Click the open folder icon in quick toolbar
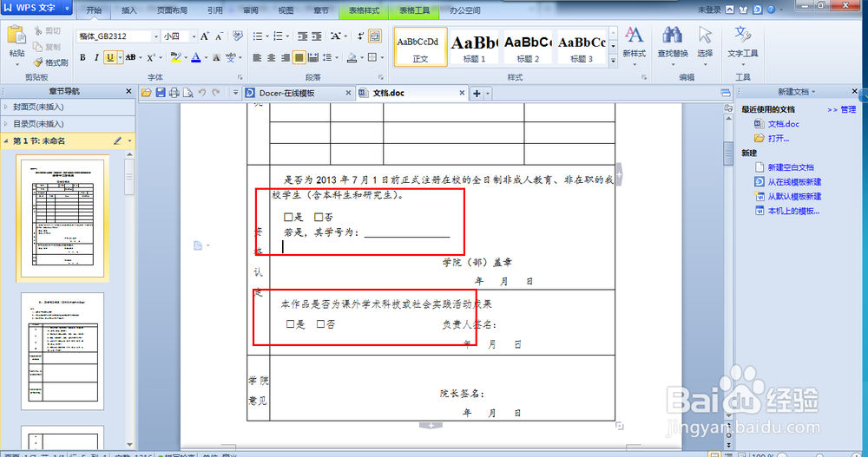The width and height of the screenshot is (868, 457). (146, 93)
